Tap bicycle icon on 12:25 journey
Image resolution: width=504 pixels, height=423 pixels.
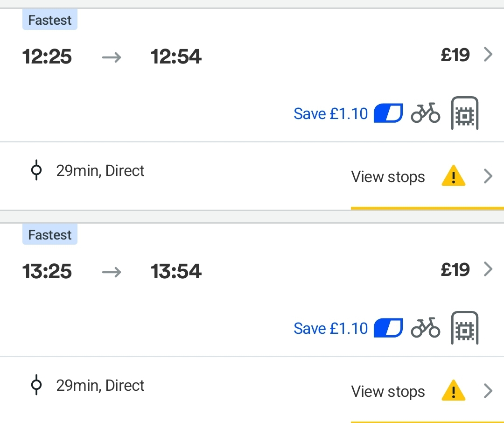[425, 113]
